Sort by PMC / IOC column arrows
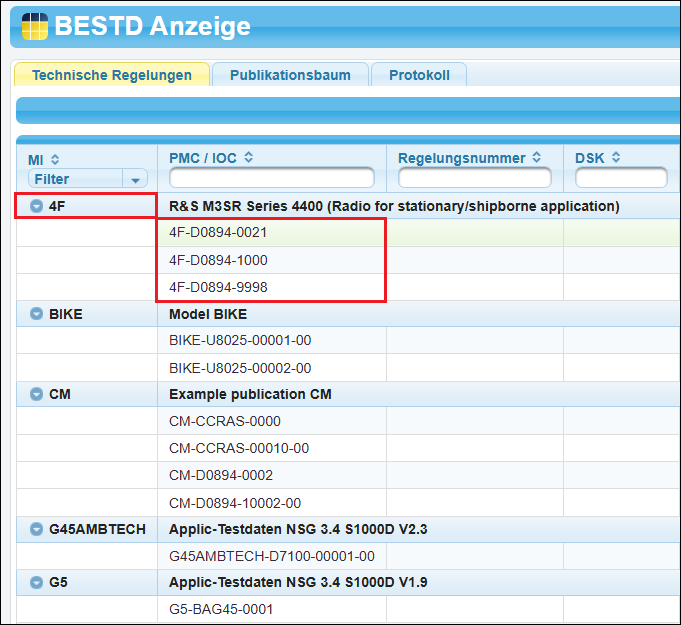 248,157
